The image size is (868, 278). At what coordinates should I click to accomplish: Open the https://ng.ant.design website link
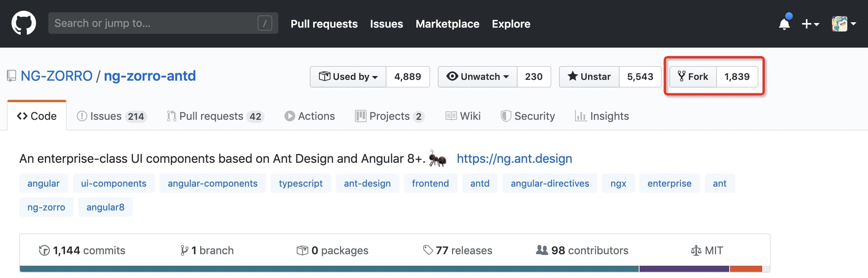pyautogui.click(x=515, y=159)
